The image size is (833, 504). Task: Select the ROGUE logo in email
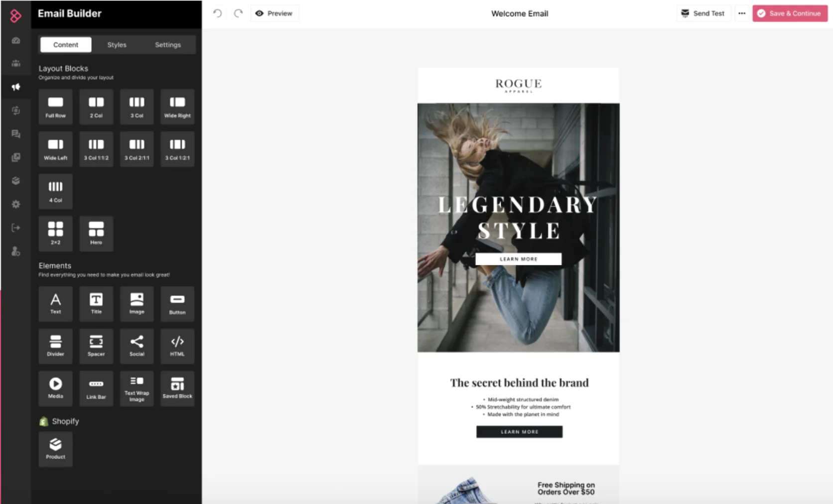(x=519, y=85)
